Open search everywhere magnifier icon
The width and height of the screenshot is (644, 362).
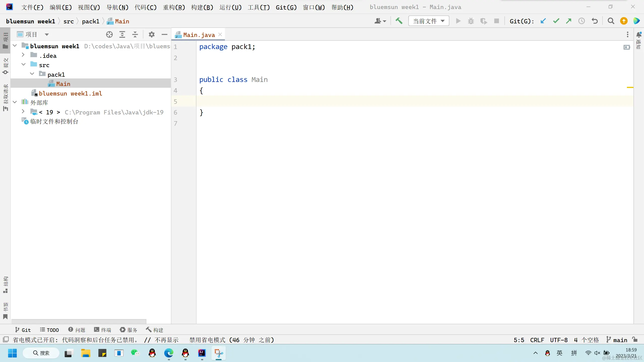611,21
